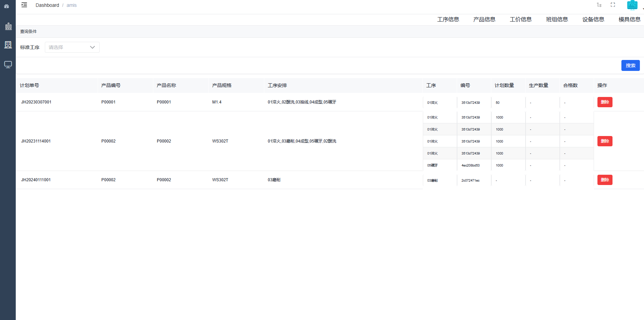Switch to the 产品信息 tab
Image resolution: width=644 pixels, height=320 pixels.
pyautogui.click(x=484, y=20)
